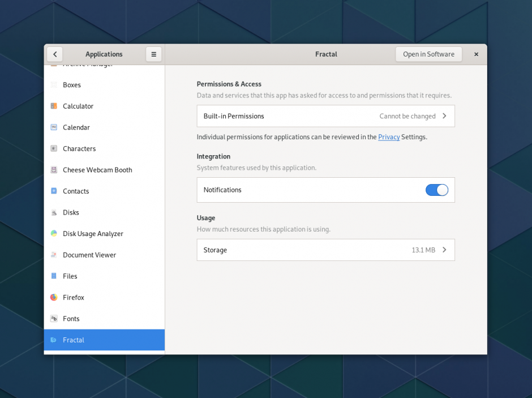Expand Built-in Permissions chevron
The image size is (532, 398).
pyautogui.click(x=444, y=116)
